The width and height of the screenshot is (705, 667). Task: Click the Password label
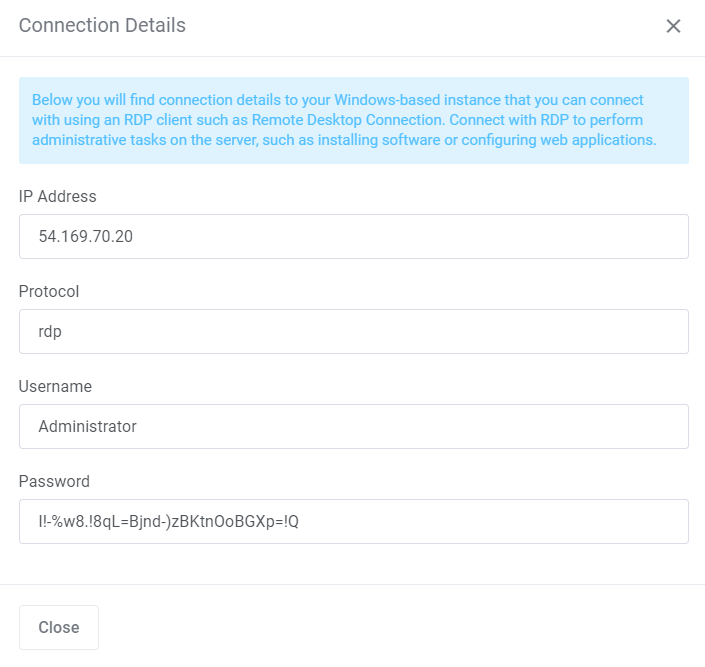pos(54,482)
